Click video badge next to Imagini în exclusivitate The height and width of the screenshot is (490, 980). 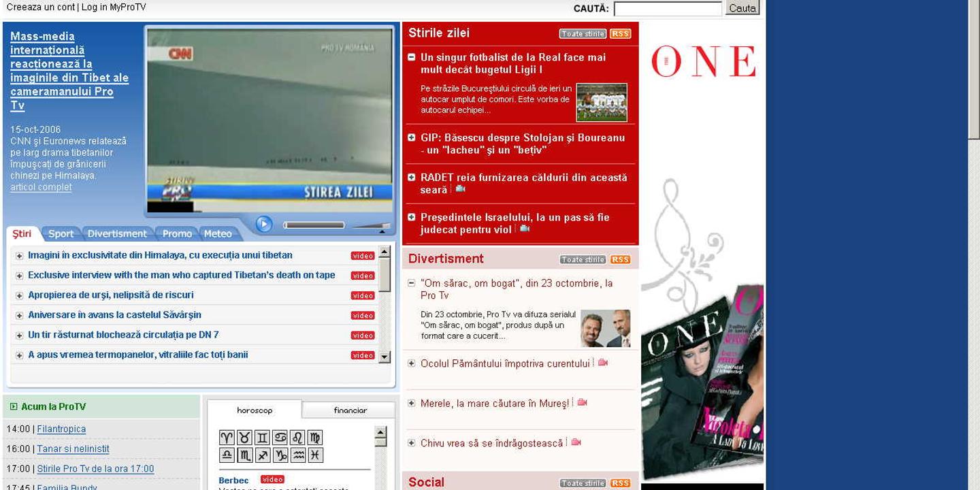(x=363, y=256)
